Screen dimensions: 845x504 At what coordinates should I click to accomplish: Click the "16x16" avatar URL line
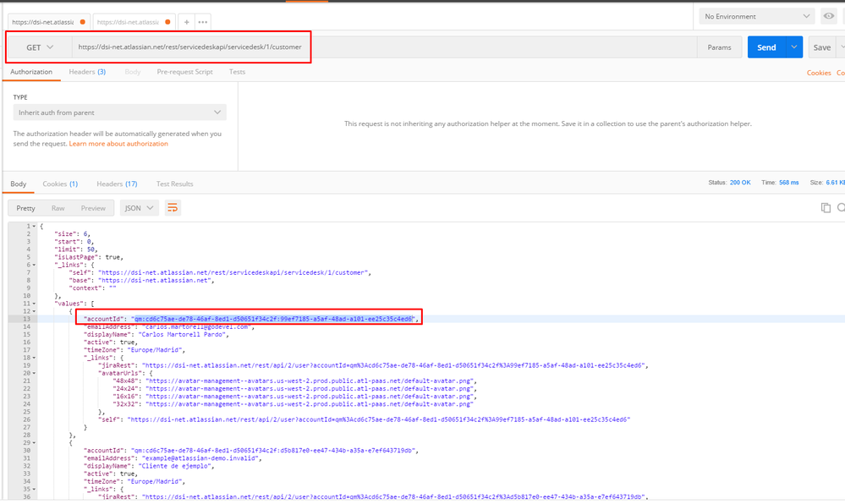295,397
